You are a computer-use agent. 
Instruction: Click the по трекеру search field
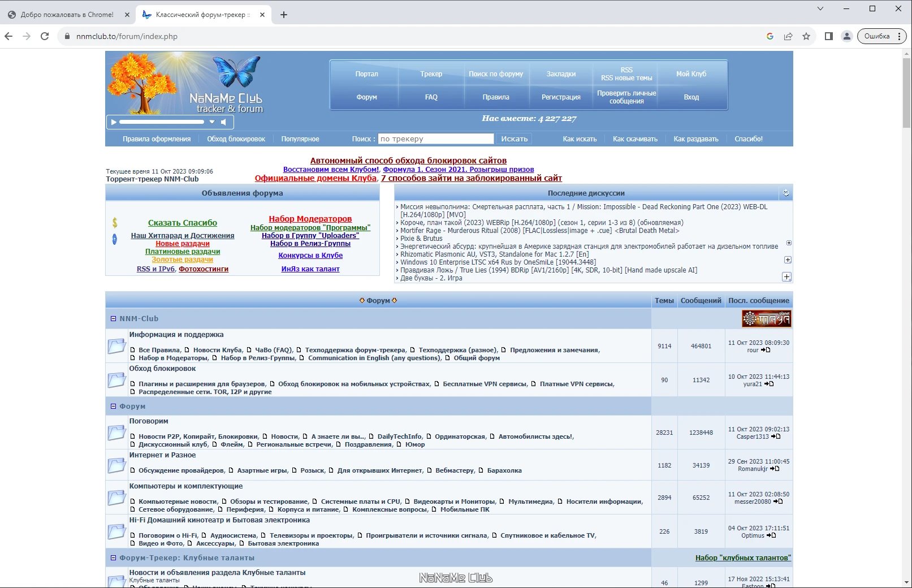tap(436, 139)
